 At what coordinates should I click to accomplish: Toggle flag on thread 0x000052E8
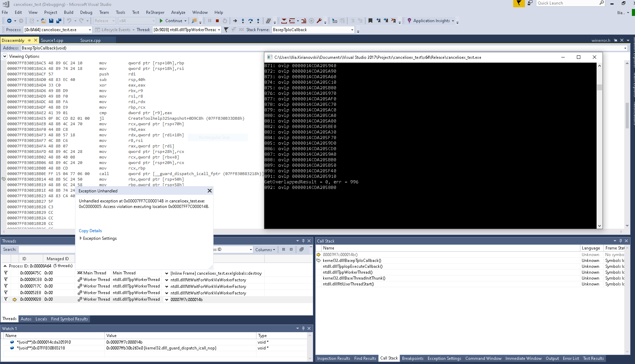(6, 293)
